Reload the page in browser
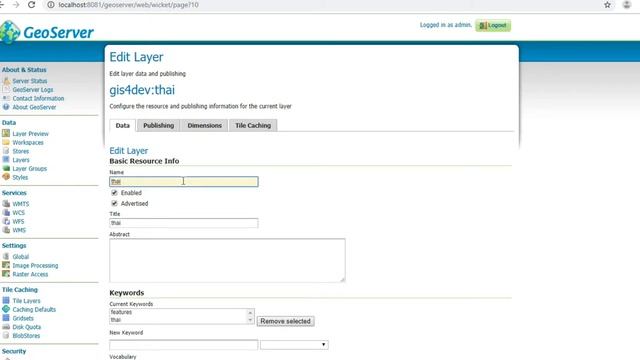The height and width of the screenshot is (360, 640). tap(31, 5)
